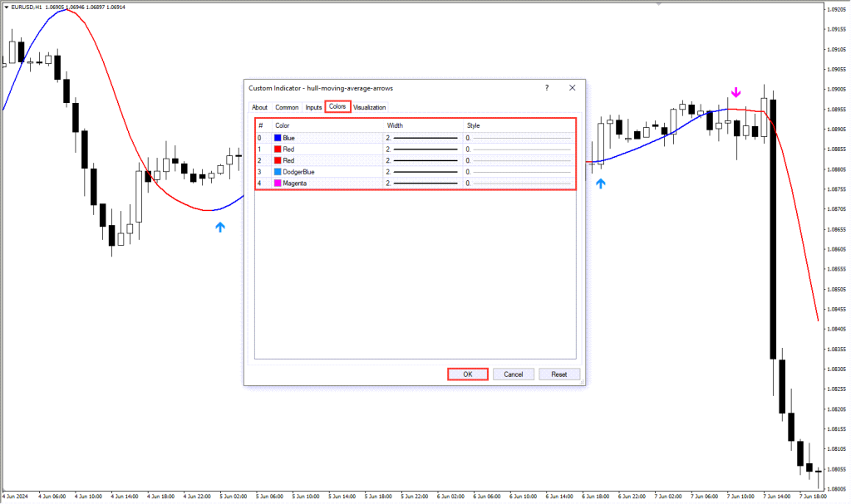The height and width of the screenshot is (504, 851).
Task: Click the Width column header
Action: click(395, 125)
